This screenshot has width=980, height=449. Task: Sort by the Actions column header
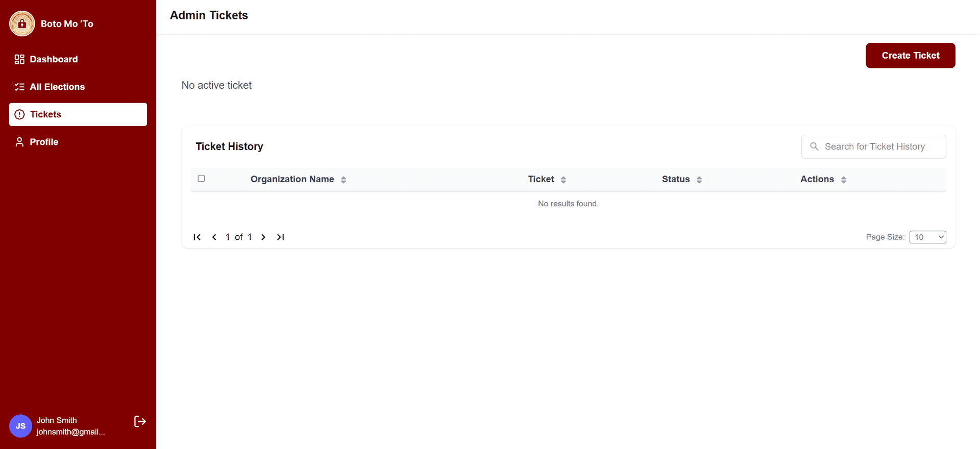point(843,180)
